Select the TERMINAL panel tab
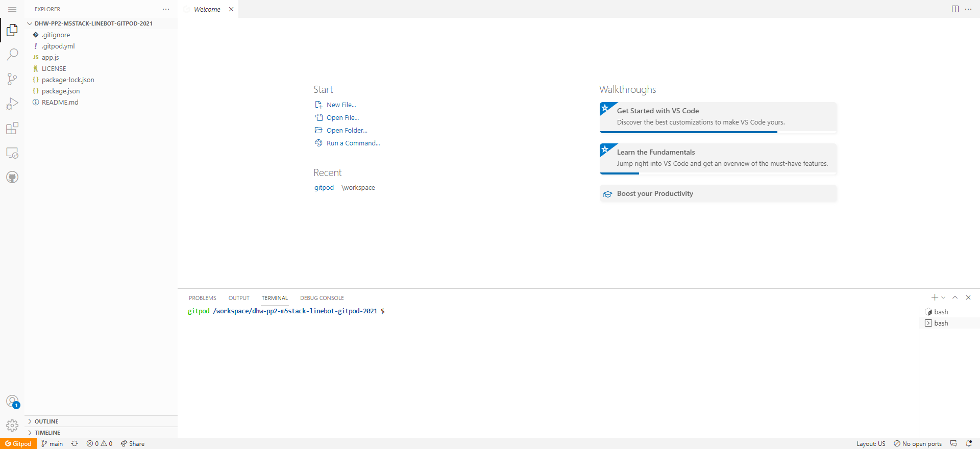The image size is (980, 449). pos(275,298)
